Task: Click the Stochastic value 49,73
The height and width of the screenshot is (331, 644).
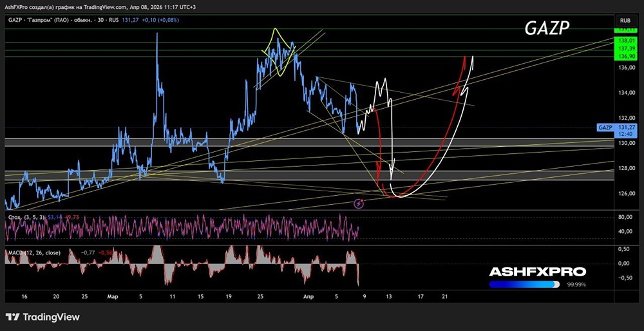Action: [x=71, y=217]
